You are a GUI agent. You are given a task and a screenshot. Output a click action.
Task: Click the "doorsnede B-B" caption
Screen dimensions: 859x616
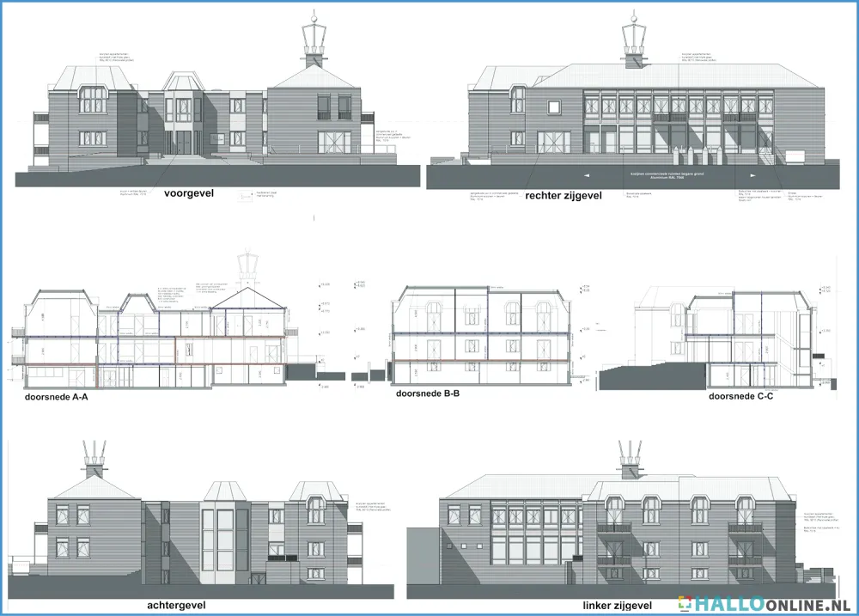427,394
